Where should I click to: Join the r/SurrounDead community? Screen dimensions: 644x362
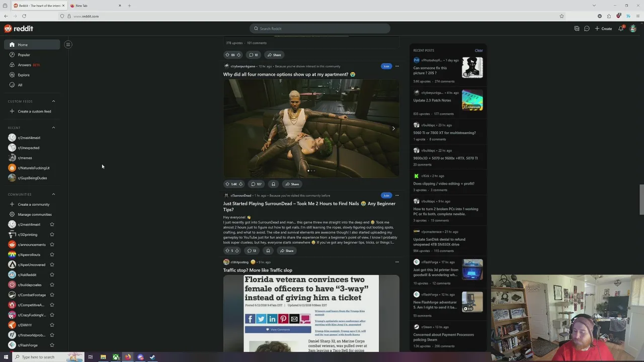pos(386,196)
